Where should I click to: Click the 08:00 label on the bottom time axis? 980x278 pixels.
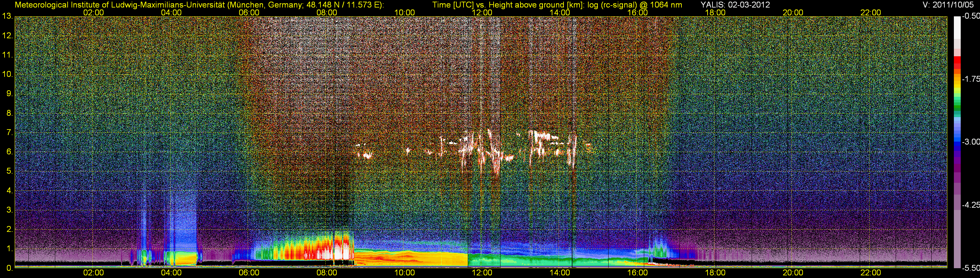(326, 273)
